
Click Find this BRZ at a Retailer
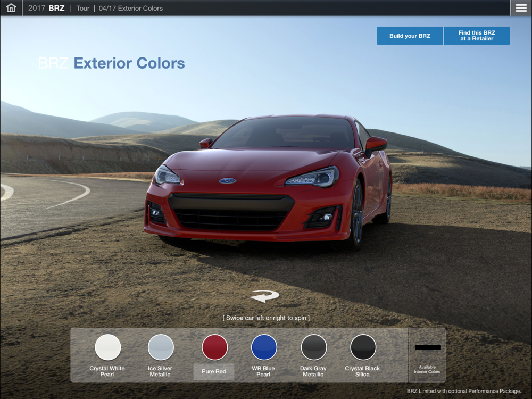coord(477,36)
